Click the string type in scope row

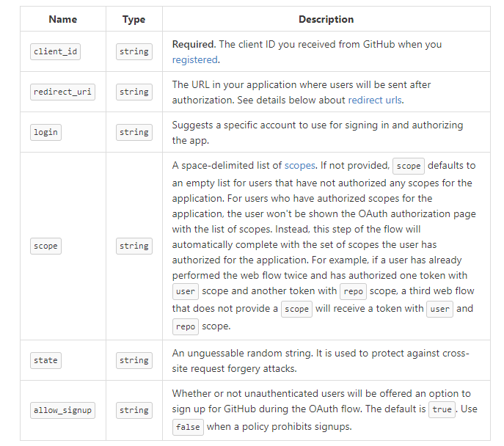click(x=134, y=246)
